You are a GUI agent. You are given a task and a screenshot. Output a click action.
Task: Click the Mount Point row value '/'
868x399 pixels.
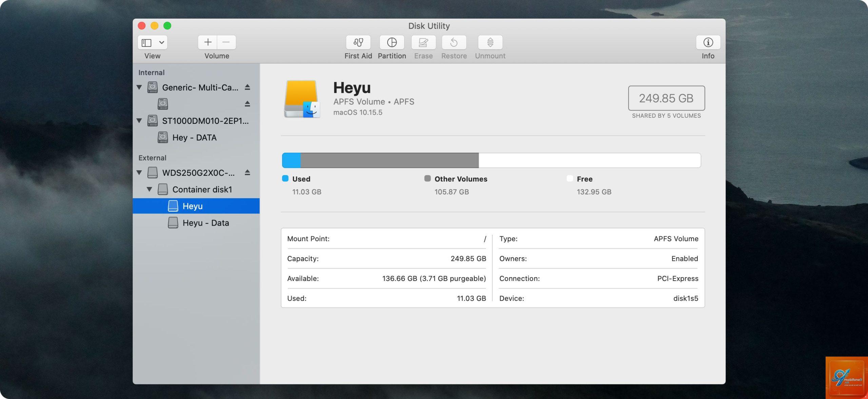485,239
